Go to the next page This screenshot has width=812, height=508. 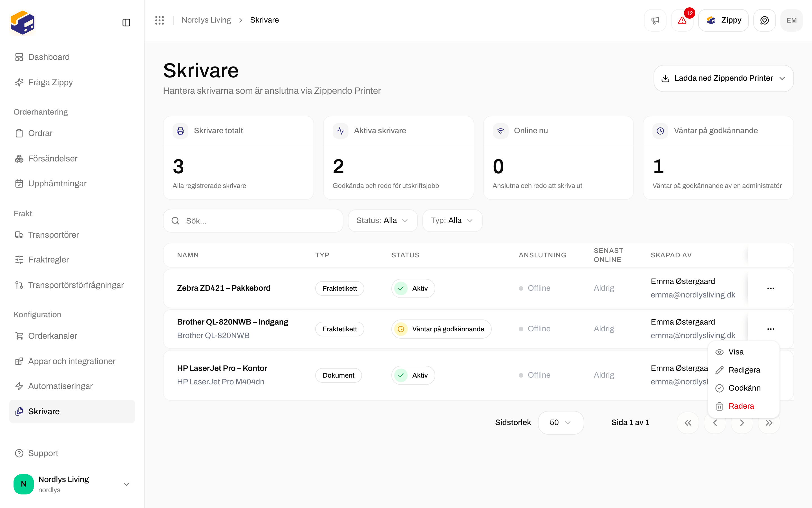742,423
